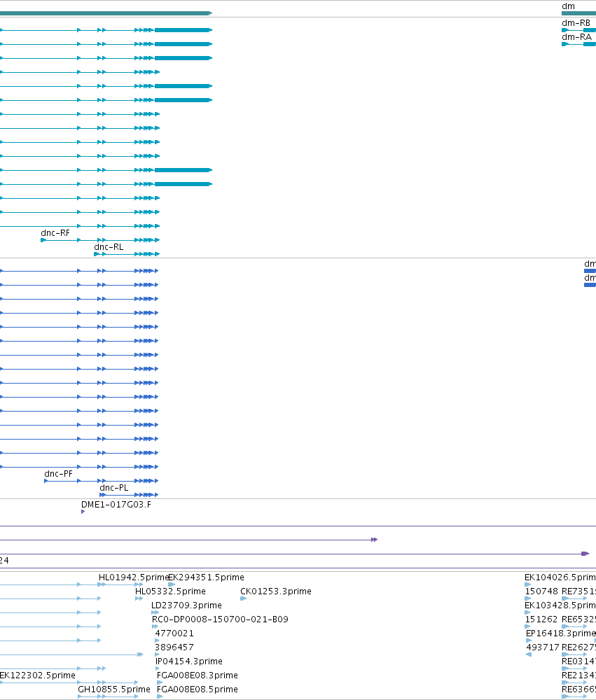Open the 'FGA008E08.5prime' EST label
Screen dimensions: 596x700
[197, 689]
